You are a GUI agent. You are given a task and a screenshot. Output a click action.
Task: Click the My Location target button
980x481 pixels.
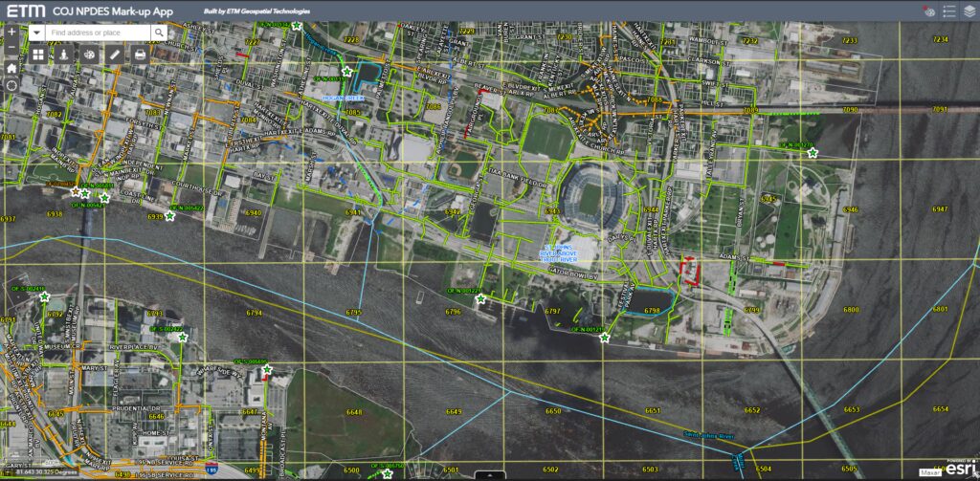click(11, 85)
